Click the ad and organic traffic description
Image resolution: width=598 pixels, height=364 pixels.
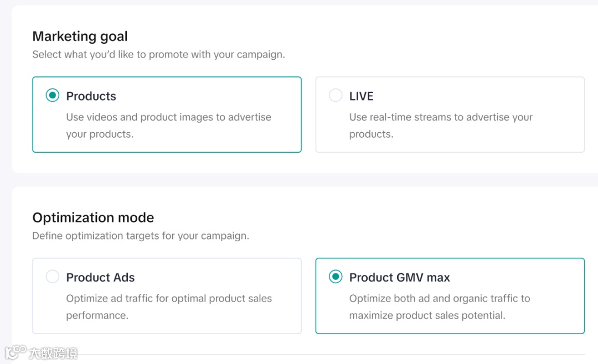pos(439,307)
